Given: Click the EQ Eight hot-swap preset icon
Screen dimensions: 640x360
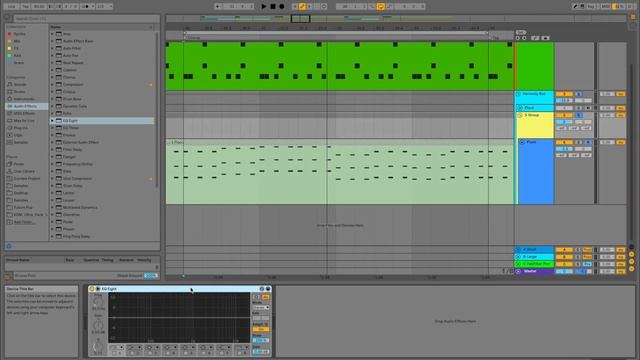Looking at the screenshot, I should coord(262,289).
